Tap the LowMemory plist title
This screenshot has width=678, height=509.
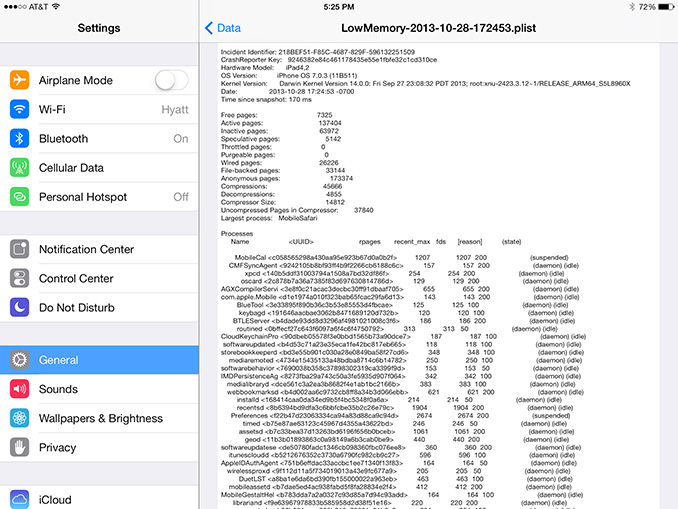pyautogui.click(x=438, y=28)
